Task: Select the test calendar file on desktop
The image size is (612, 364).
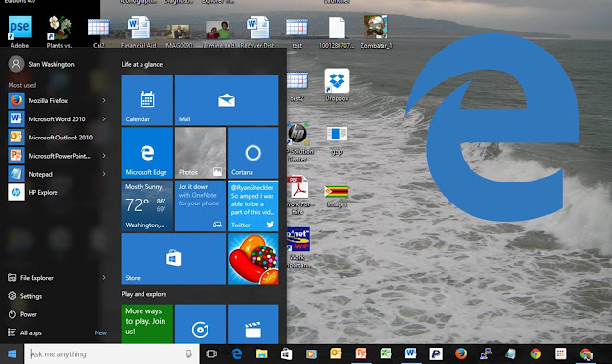Action: click(296, 32)
